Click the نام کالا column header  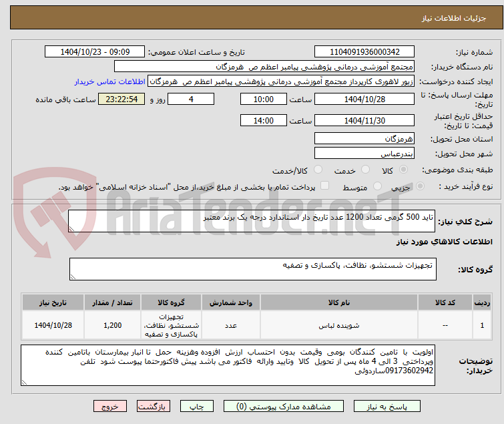tap(339, 302)
